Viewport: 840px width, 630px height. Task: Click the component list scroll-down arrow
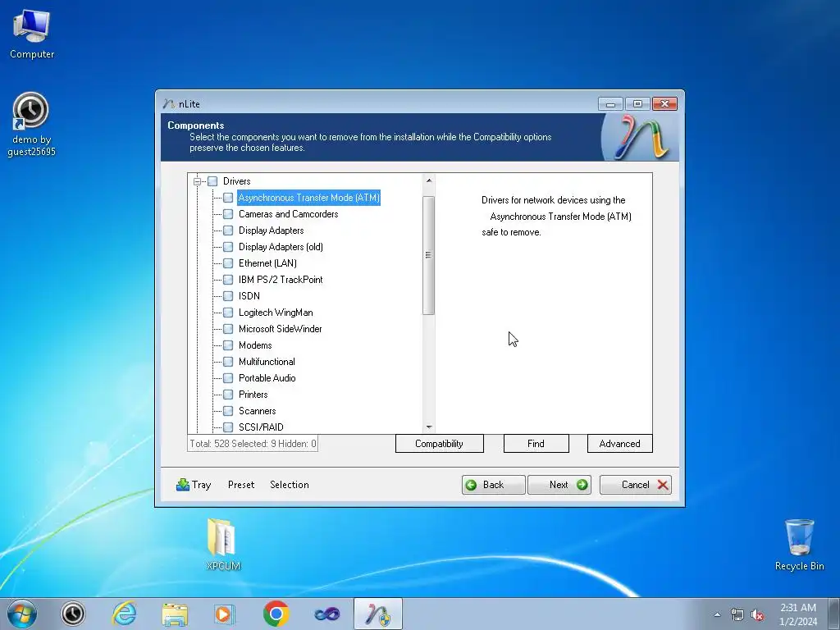click(428, 427)
